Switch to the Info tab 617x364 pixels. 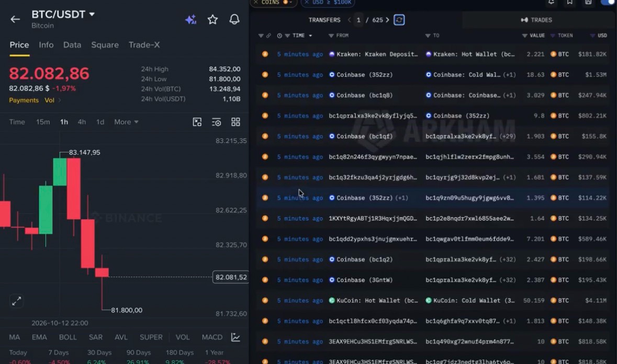(x=46, y=45)
